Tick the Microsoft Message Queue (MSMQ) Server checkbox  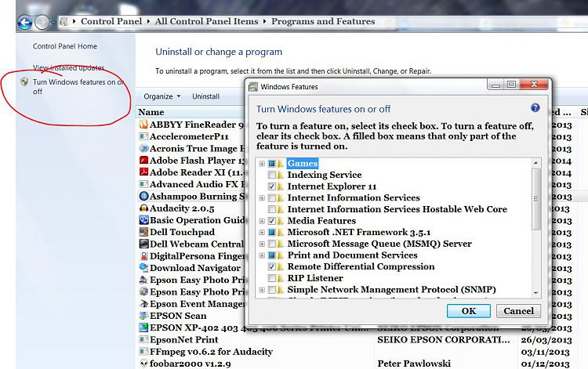[x=271, y=244]
